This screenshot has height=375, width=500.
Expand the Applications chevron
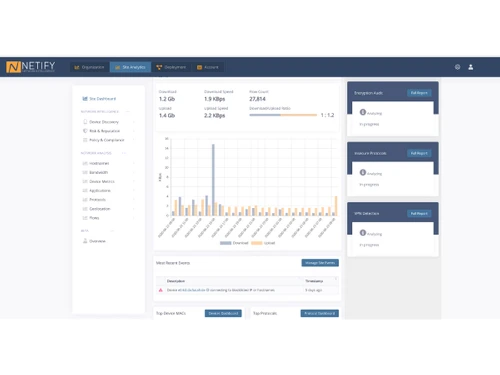point(134,190)
